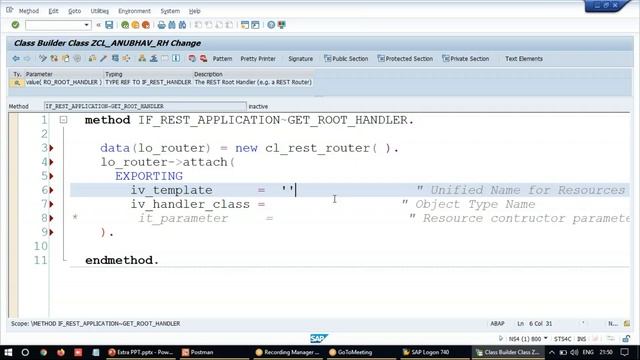The image size is (640, 360).
Task: Click the Customize Local Layout icon
Action: 282,25
